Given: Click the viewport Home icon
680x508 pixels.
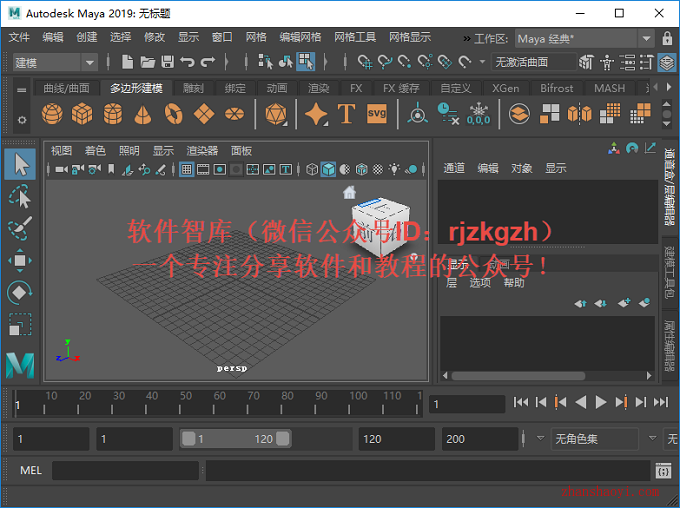Looking at the screenshot, I should [x=349, y=192].
